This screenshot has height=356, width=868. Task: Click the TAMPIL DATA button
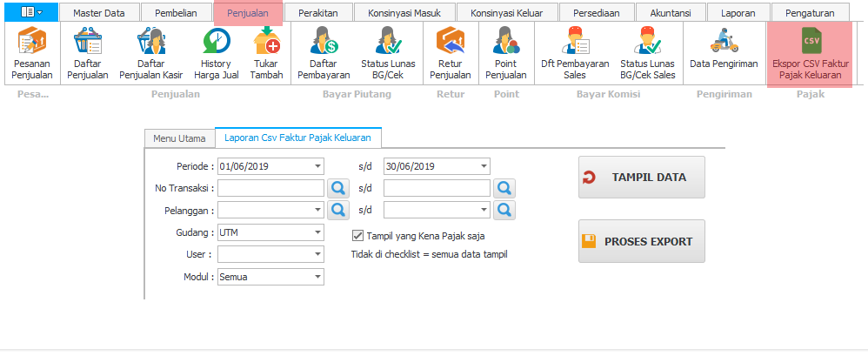point(641,178)
